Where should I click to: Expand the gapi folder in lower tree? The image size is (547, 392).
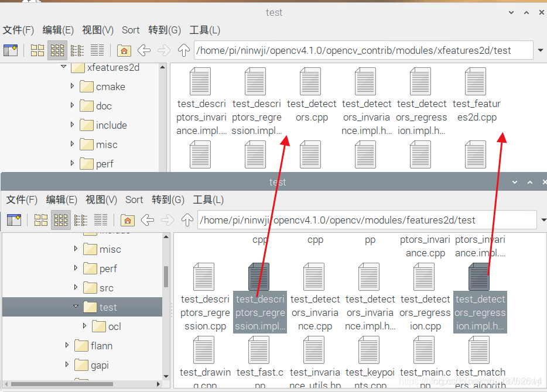[67, 365]
